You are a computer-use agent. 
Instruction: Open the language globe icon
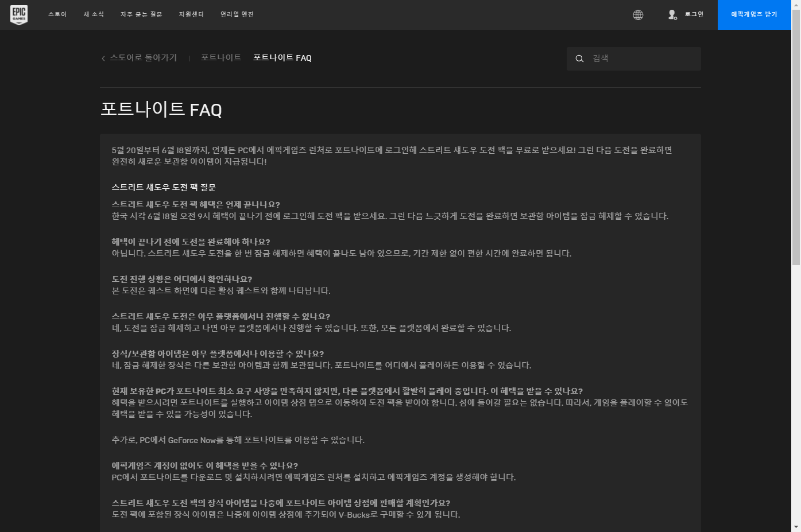[638, 15]
